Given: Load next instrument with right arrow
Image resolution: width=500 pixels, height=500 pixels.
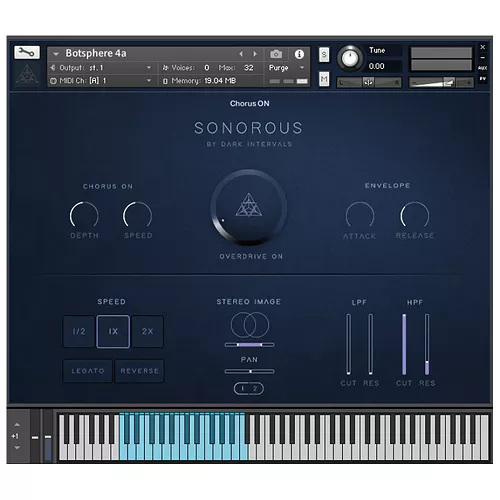Looking at the screenshot, I should [x=255, y=54].
